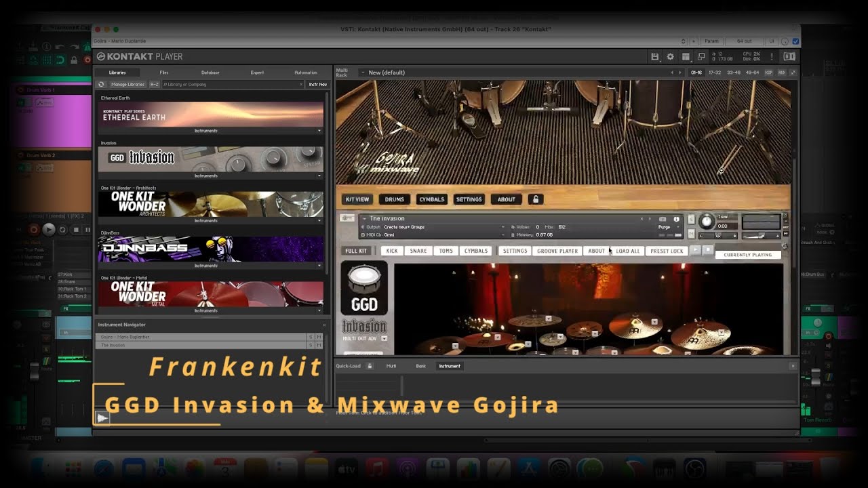Screen dimensions: 868x488
Task: Open Apple TV in the dock
Action: pyautogui.click(x=346, y=469)
